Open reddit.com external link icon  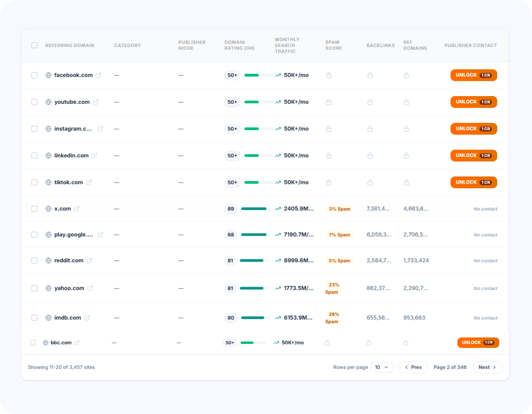coord(89,261)
